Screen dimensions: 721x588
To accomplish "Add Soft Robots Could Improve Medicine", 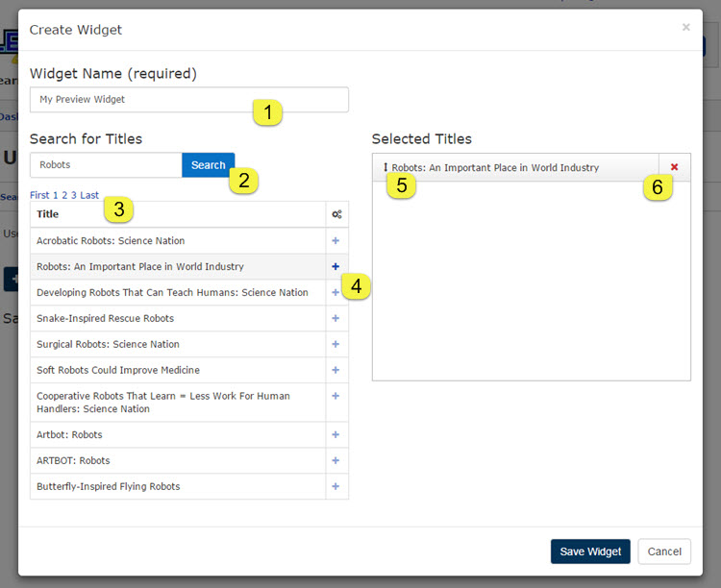I will pyautogui.click(x=336, y=370).
